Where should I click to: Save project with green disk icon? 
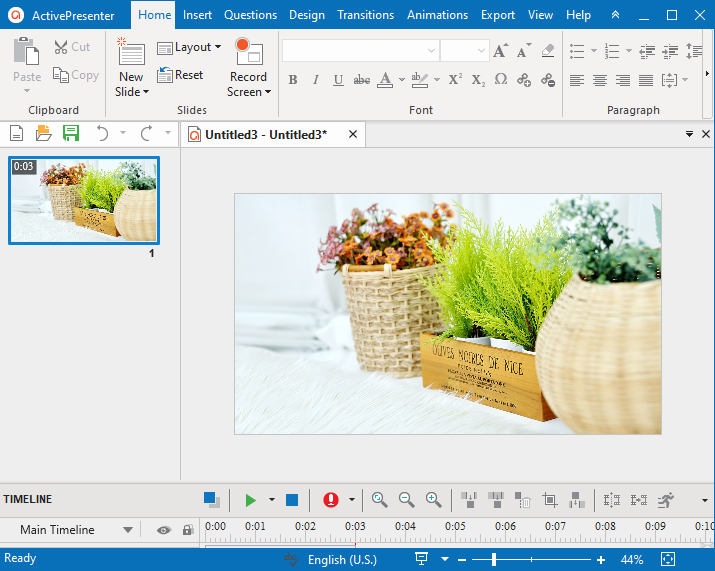tap(71, 133)
